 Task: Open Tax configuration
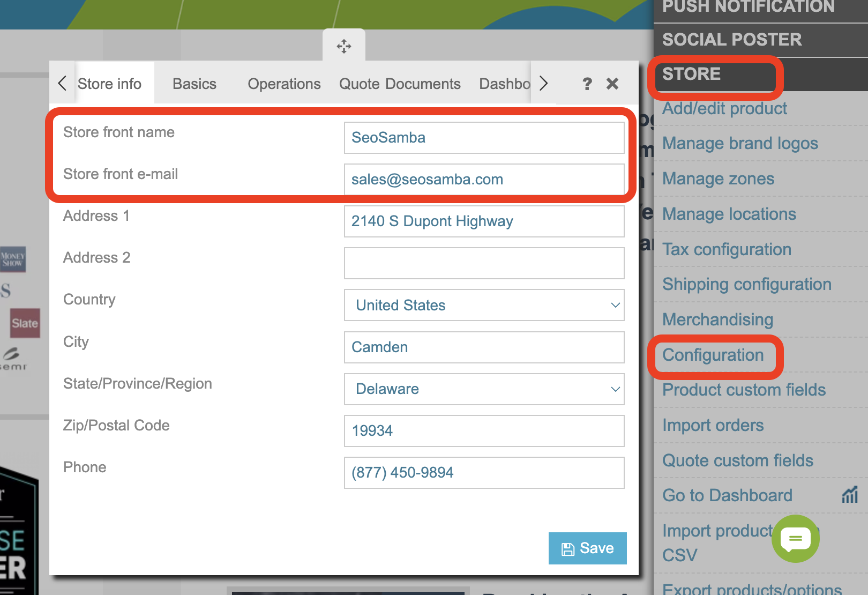click(727, 249)
